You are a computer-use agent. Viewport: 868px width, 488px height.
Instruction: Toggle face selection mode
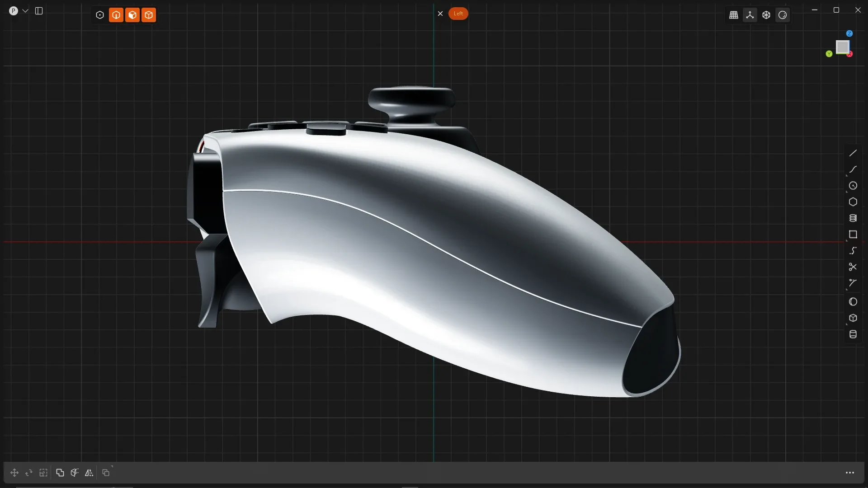[132, 15]
